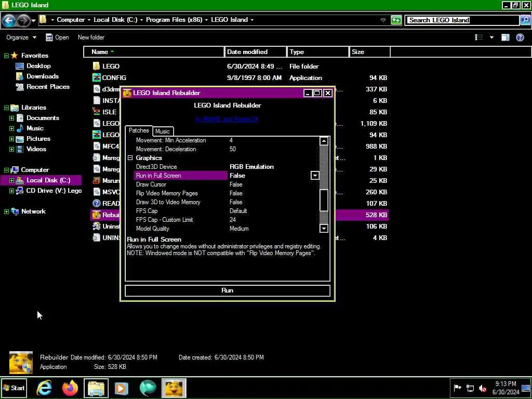Open the views dropdown arrow

pyautogui.click(x=491, y=37)
